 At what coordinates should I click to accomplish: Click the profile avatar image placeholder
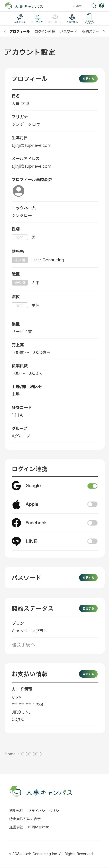(x=19, y=191)
